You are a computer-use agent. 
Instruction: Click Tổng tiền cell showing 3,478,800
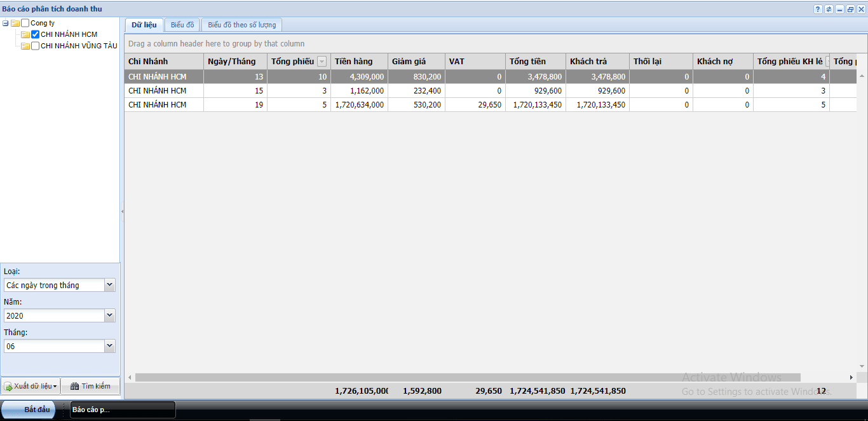[536, 76]
